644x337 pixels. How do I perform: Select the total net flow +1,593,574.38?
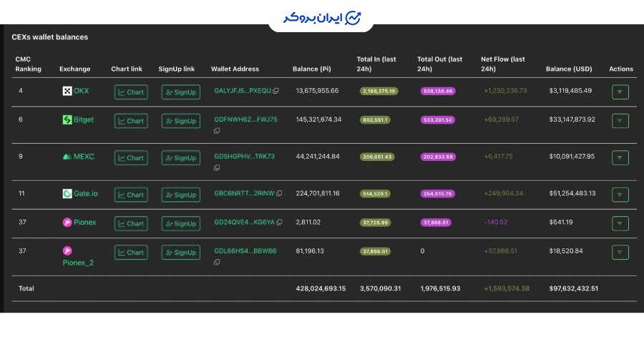tap(507, 288)
